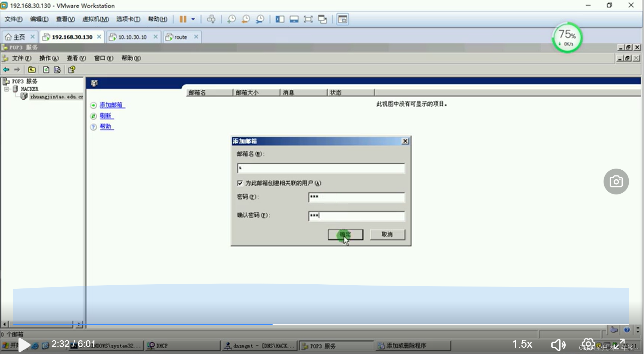Mute the video volume speaker
Screen dimensions: 644x354
(558, 344)
